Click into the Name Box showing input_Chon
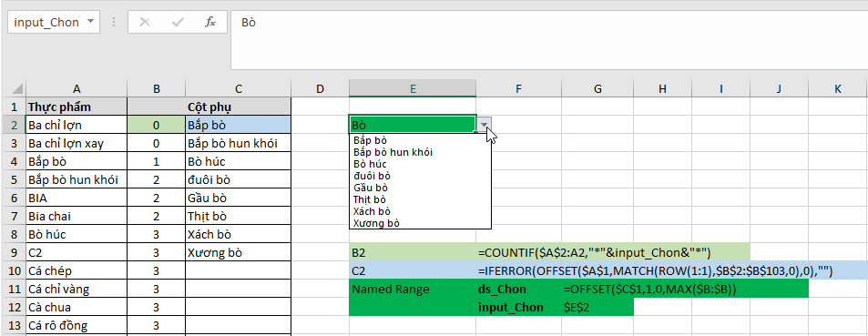The height and width of the screenshot is (336, 868). click(47, 23)
